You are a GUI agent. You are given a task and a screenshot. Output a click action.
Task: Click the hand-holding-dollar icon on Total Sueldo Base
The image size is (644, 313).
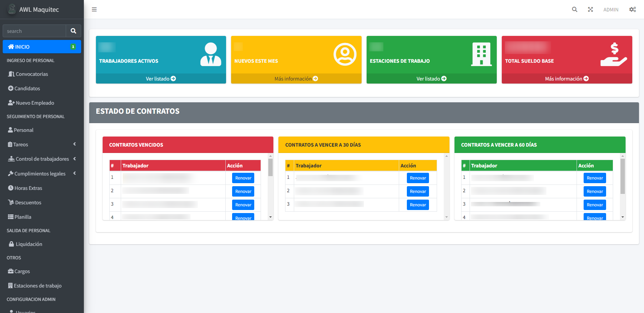pyautogui.click(x=613, y=54)
